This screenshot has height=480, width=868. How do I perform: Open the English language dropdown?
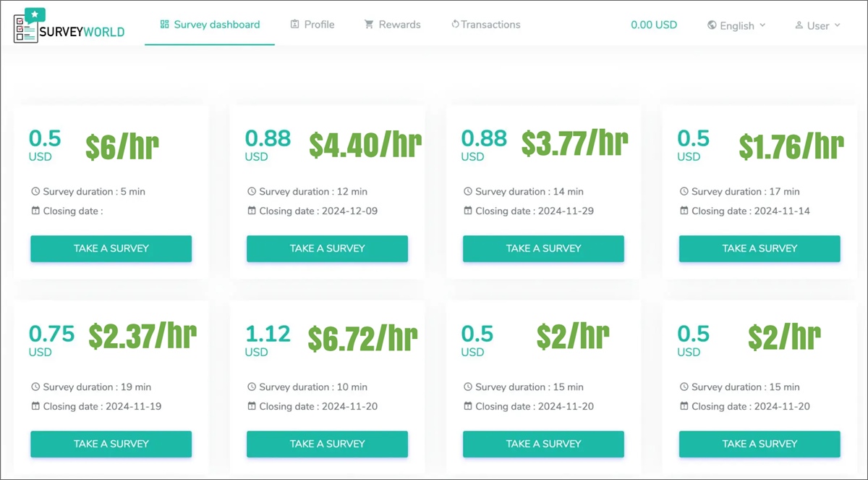tap(736, 25)
